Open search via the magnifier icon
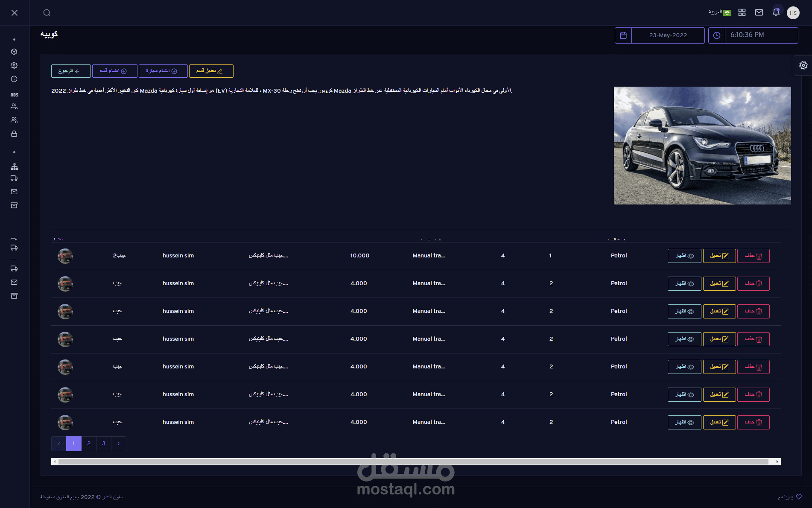The height and width of the screenshot is (508, 812). (47, 13)
